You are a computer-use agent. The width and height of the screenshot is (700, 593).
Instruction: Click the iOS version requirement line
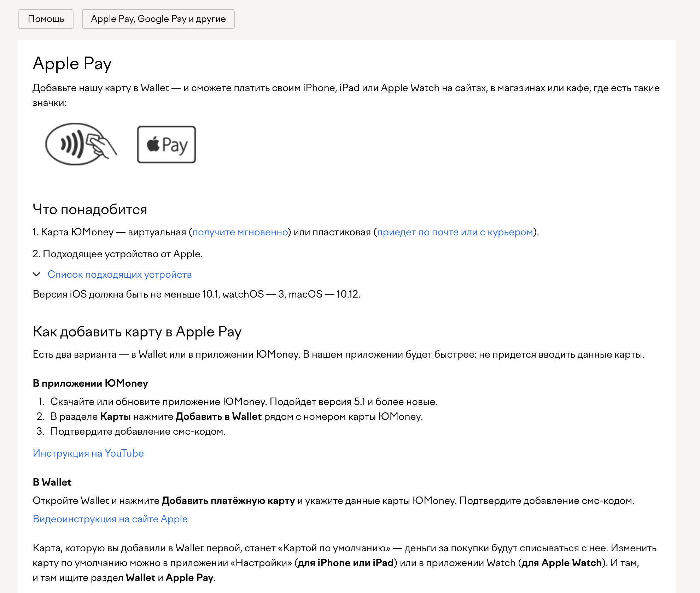(x=196, y=294)
